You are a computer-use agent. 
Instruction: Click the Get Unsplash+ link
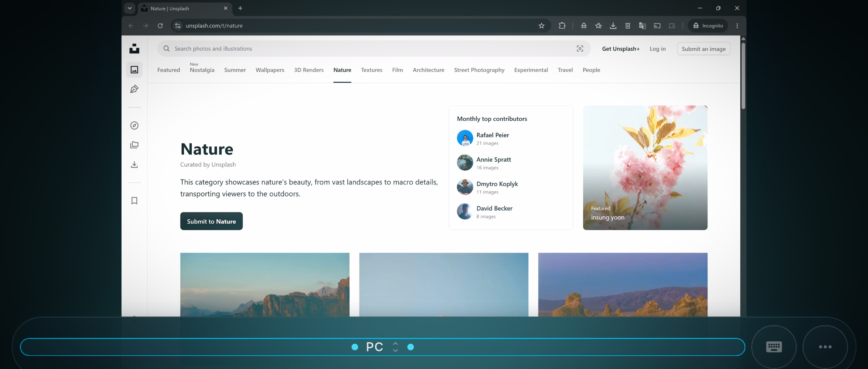click(x=621, y=49)
